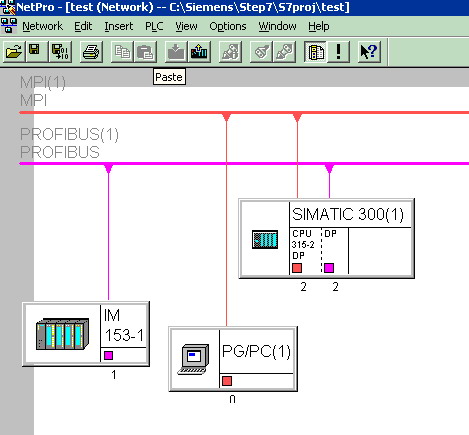
Task: Toggle the catalog display toolbar icon
Action: tap(315, 52)
